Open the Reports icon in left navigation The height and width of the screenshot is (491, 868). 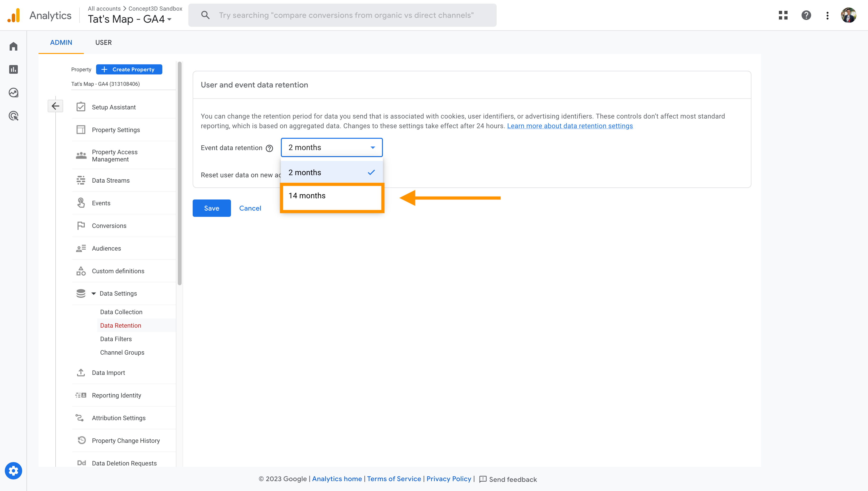pos(13,69)
